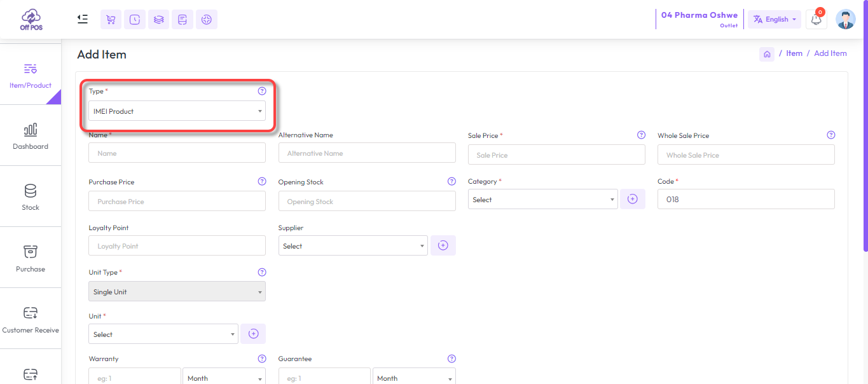Click the plus icon next to Category
This screenshot has height=384, width=868.
tap(632, 200)
